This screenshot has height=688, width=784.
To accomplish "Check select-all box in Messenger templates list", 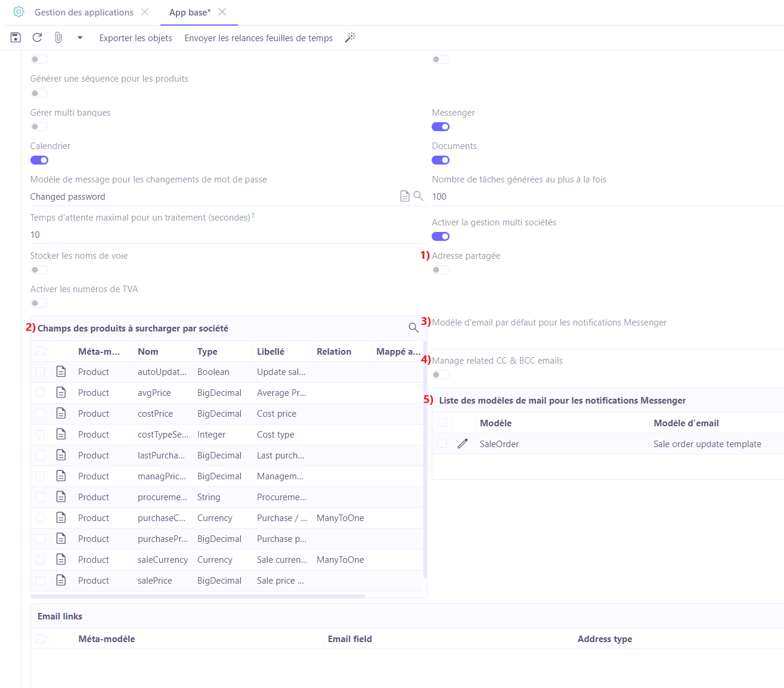I will coord(442,423).
